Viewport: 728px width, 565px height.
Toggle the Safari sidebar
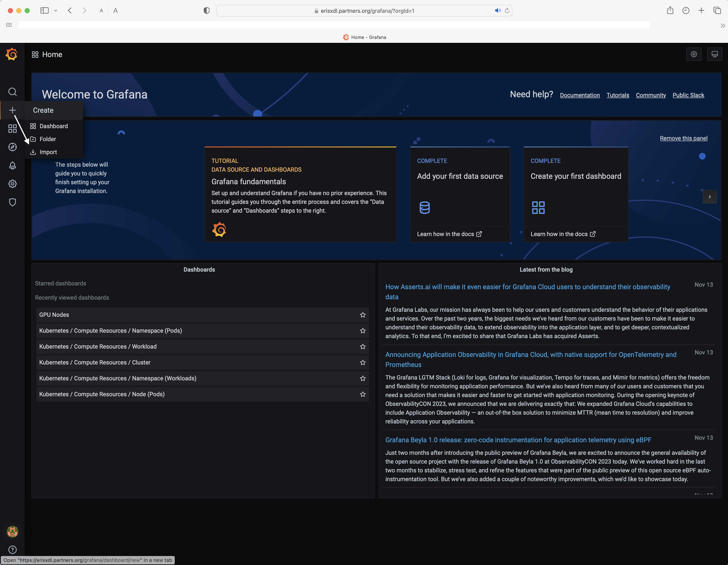pyautogui.click(x=44, y=11)
